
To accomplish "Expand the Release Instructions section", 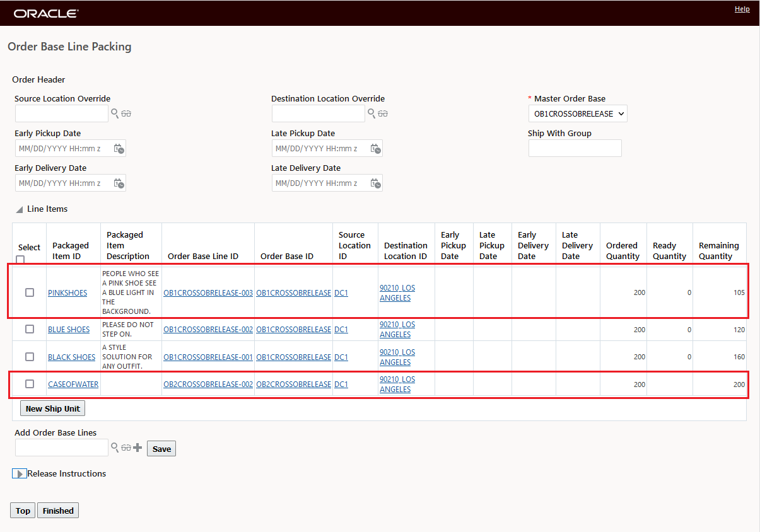I will click(20, 474).
